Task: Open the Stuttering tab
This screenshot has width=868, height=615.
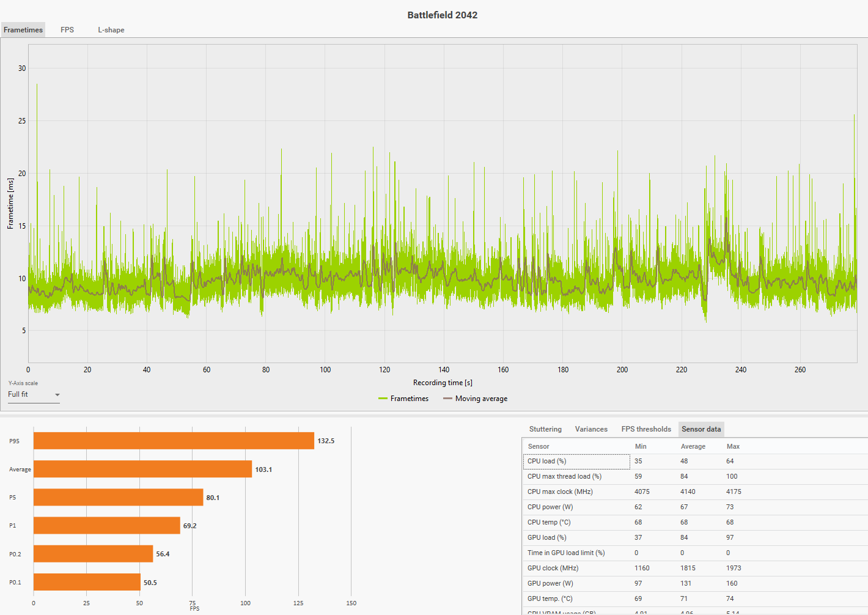Action: (545, 429)
